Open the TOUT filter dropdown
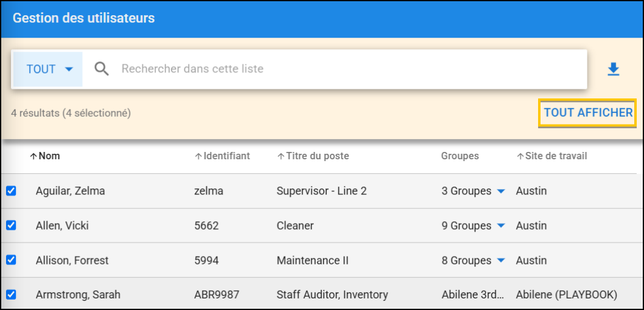Image resolution: width=644 pixels, height=310 pixels. (49, 69)
